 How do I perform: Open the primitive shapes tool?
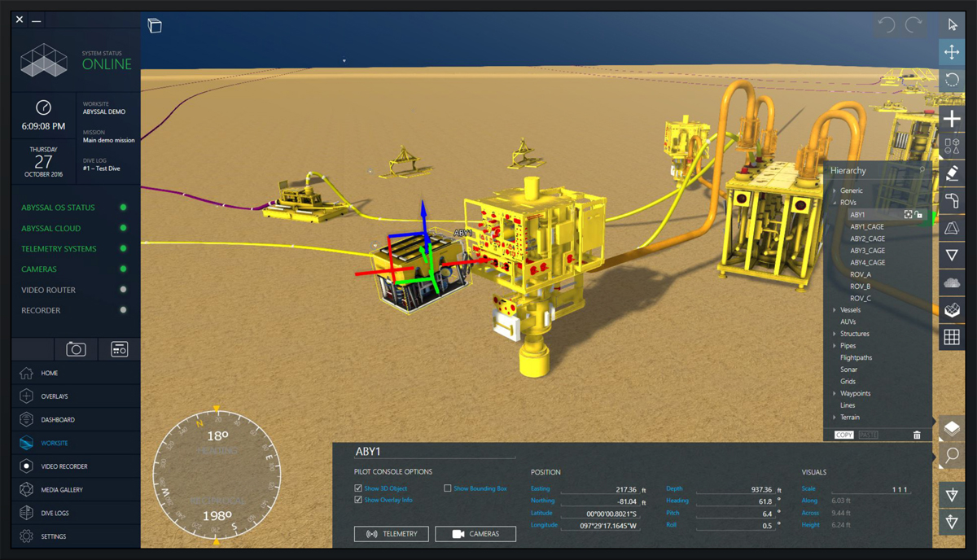click(x=952, y=147)
